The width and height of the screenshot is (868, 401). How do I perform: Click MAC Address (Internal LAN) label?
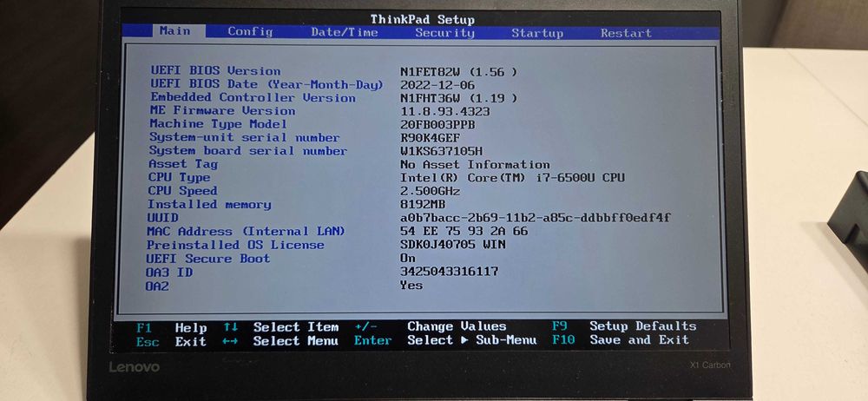(246, 232)
